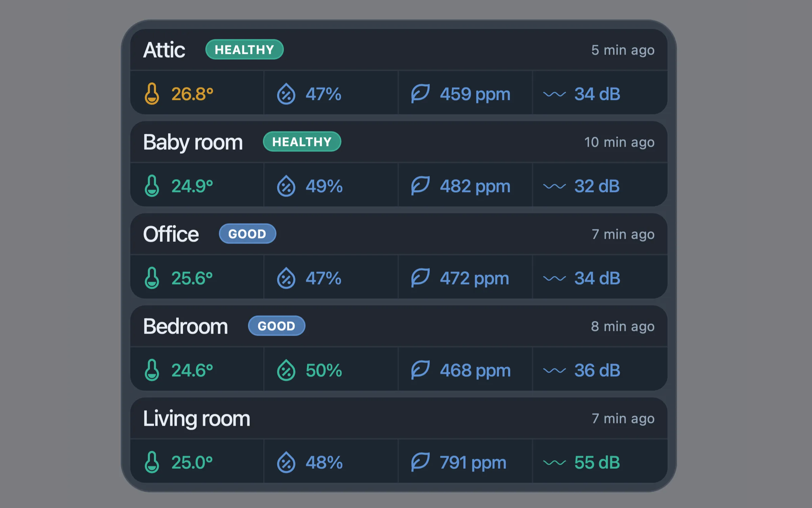Screen dimensions: 812x508
Task: Open the Living room title
Action: [x=197, y=419]
